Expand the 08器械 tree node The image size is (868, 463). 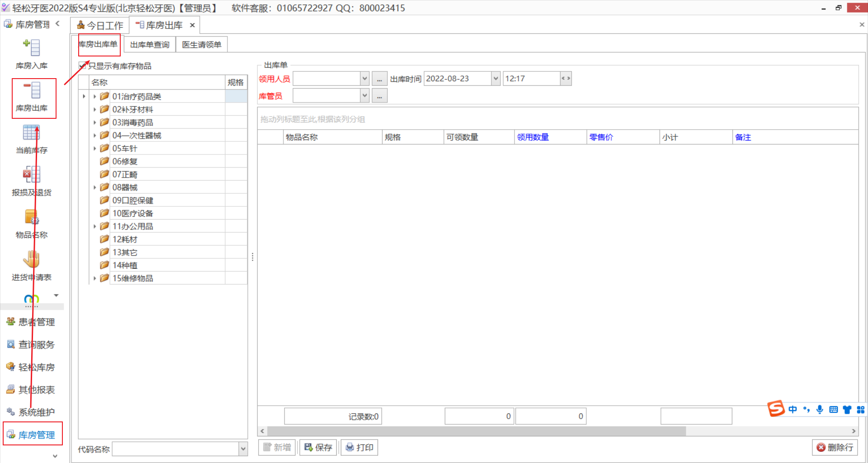click(94, 187)
